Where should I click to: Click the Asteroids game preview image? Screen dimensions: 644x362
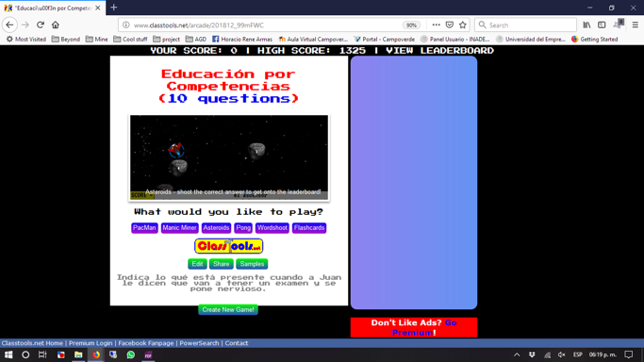[229, 157]
